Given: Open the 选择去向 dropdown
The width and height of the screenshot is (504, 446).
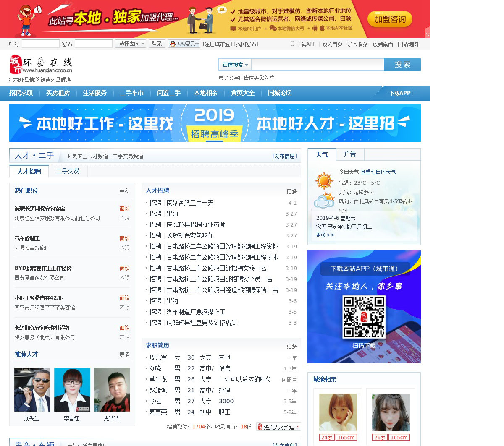Looking at the screenshot, I should pos(131,44).
